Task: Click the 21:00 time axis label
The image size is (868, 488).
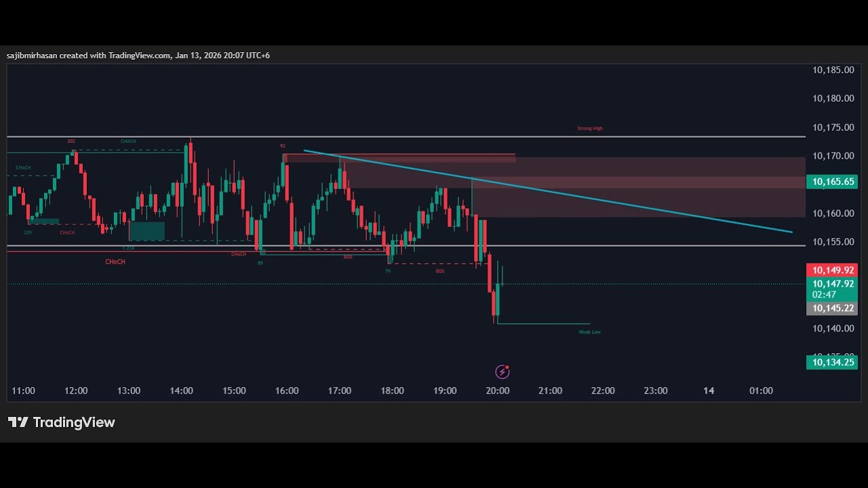Action: point(550,391)
